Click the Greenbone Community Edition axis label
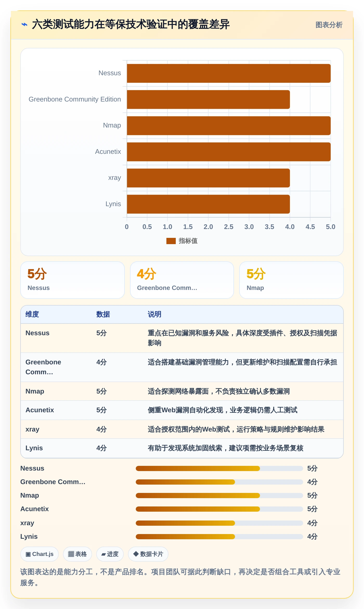The image size is (364, 609). point(75,99)
